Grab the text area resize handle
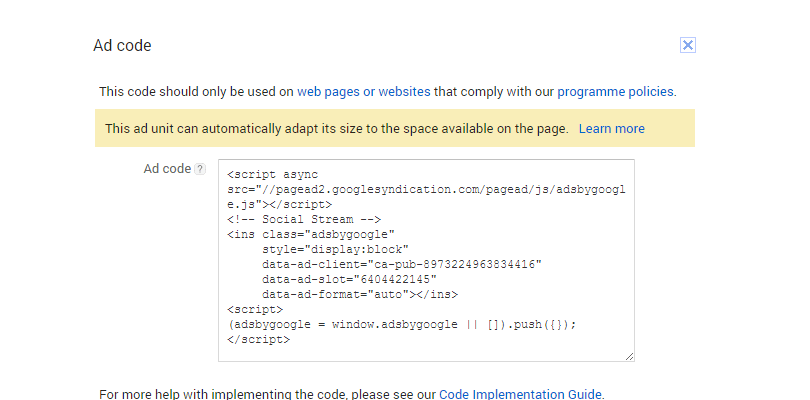810x400 pixels. point(629,356)
